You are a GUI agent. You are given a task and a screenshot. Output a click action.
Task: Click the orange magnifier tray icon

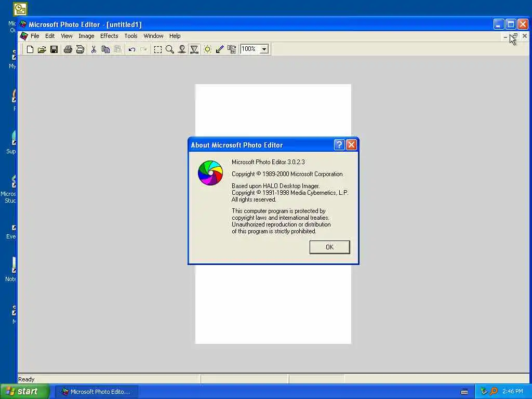(494, 392)
